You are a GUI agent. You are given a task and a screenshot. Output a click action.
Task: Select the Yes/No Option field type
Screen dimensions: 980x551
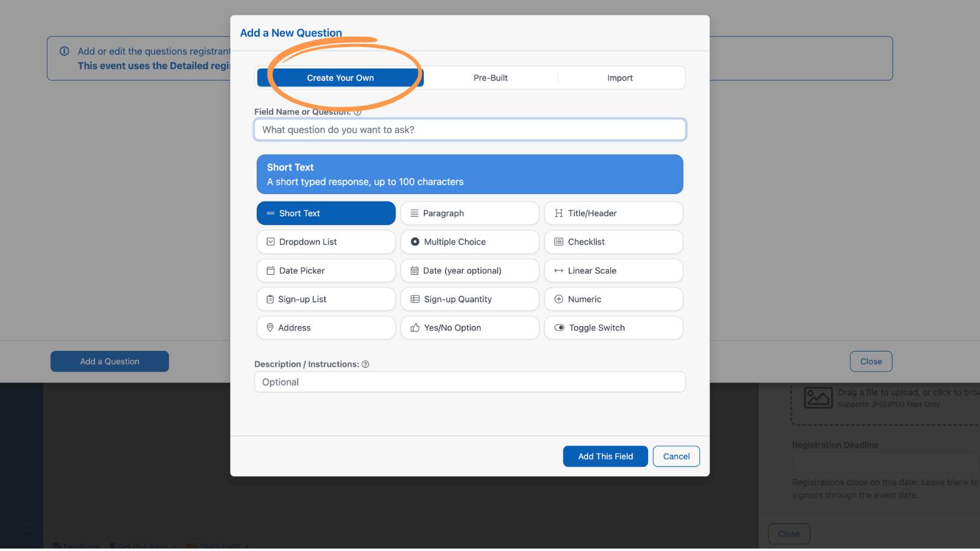click(x=470, y=328)
